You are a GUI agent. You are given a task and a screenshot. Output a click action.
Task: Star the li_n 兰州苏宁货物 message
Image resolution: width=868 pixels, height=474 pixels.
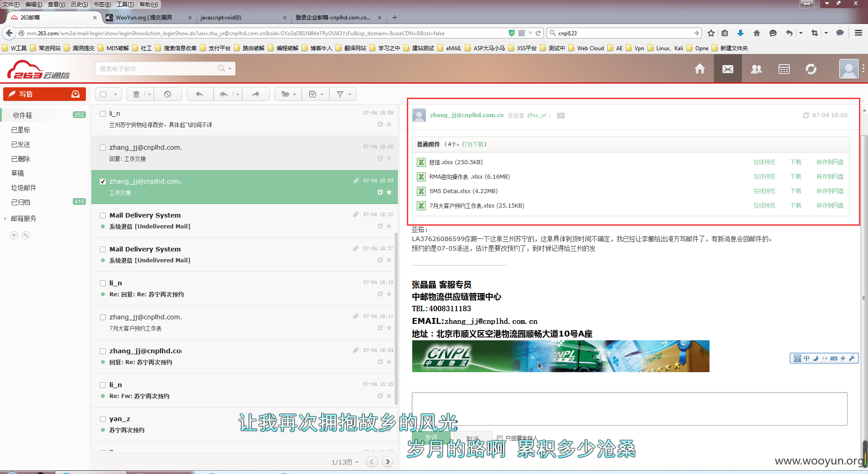(x=389, y=124)
